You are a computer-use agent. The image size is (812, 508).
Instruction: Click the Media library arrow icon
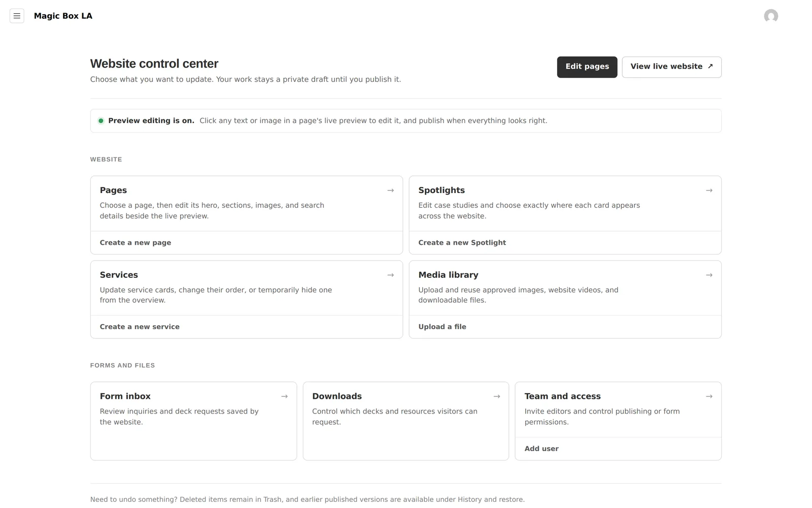[709, 275]
